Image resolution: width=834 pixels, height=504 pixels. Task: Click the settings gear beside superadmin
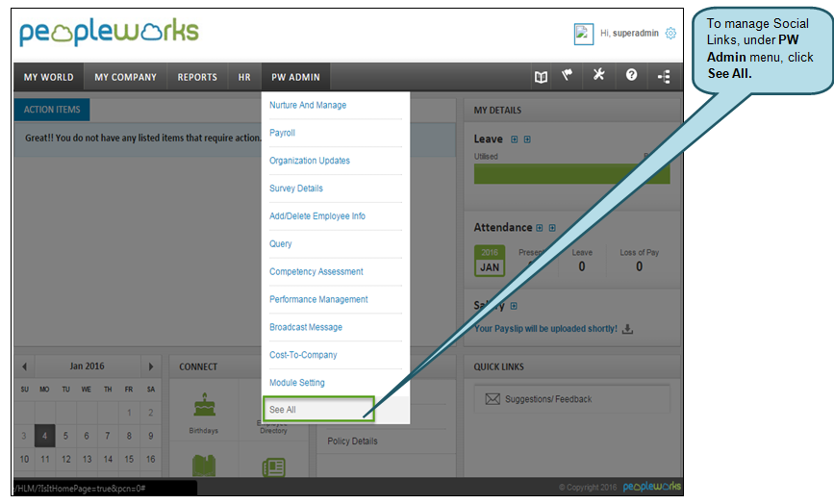670,33
